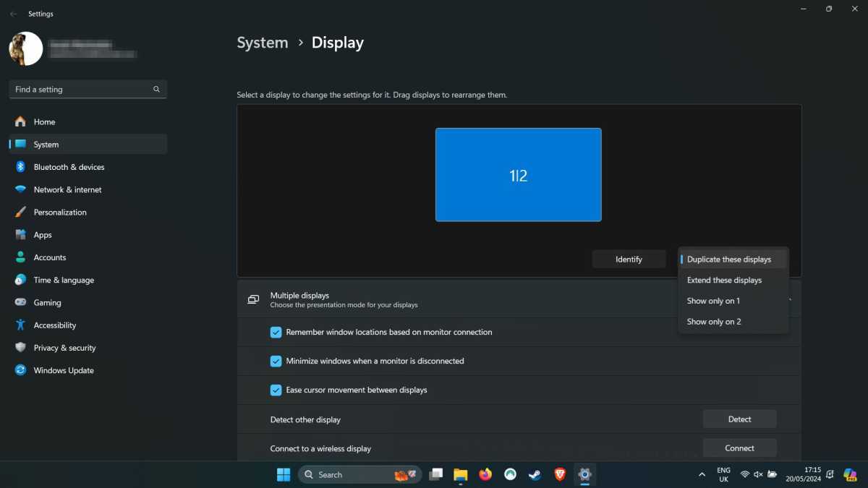Go to Network & internet settings
Screen dimensions: 868x488
pos(67,189)
